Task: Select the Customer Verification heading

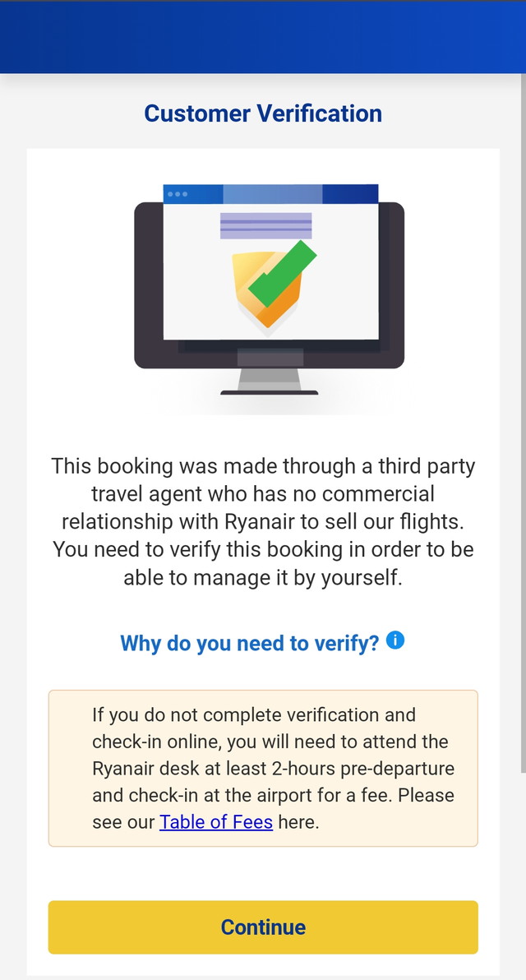Action: tap(263, 113)
